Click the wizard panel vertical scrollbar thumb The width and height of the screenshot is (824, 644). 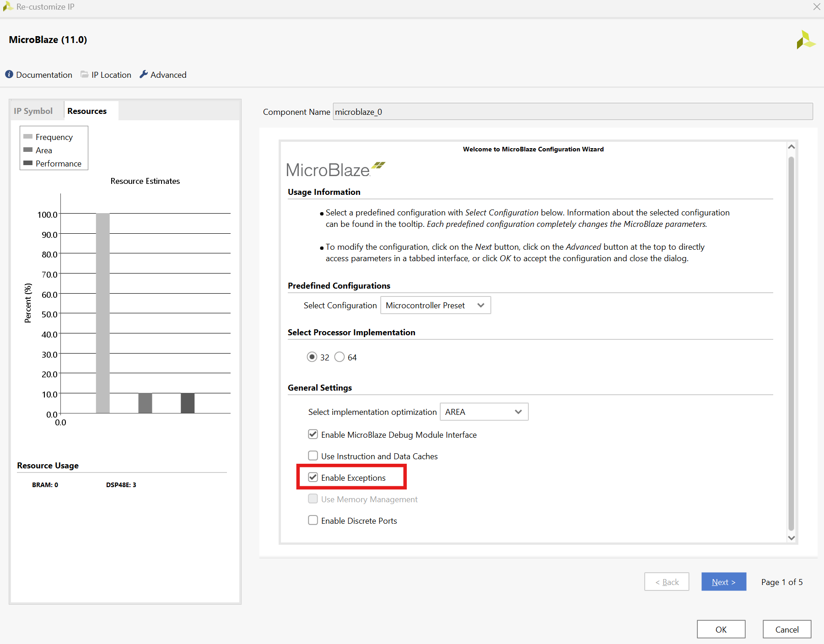pos(792,344)
